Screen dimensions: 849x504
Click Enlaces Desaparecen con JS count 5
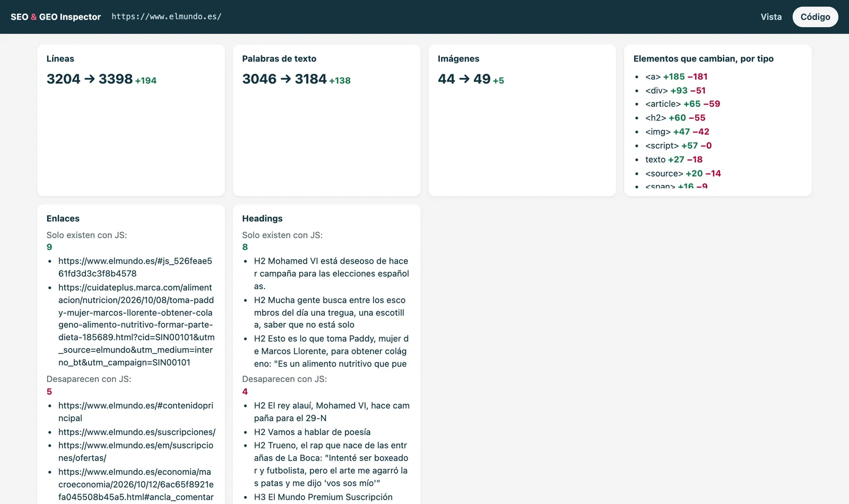point(49,392)
